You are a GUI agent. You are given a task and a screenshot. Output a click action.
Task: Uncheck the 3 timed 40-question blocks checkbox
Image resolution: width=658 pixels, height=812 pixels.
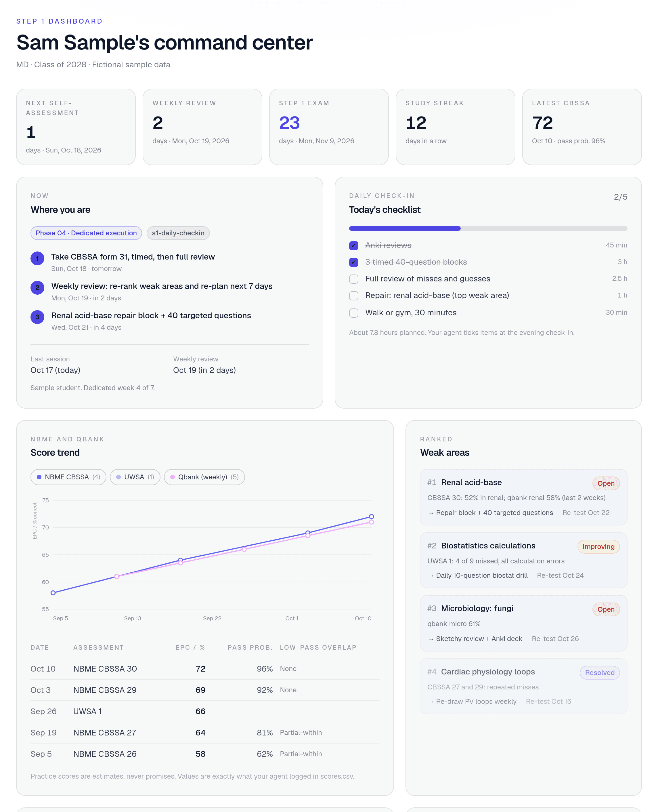[354, 262]
